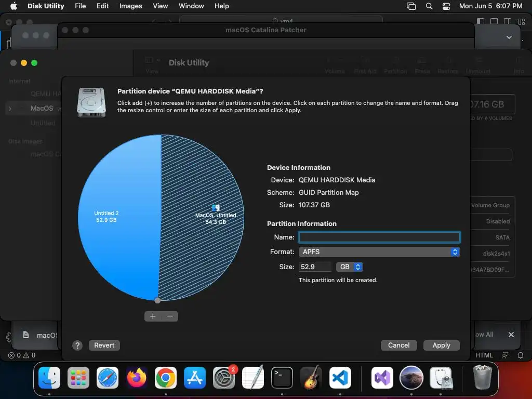The width and height of the screenshot is (532, 399).
Task: Select MacOS in Disk Utility sidebar
Action: (42, 108)
